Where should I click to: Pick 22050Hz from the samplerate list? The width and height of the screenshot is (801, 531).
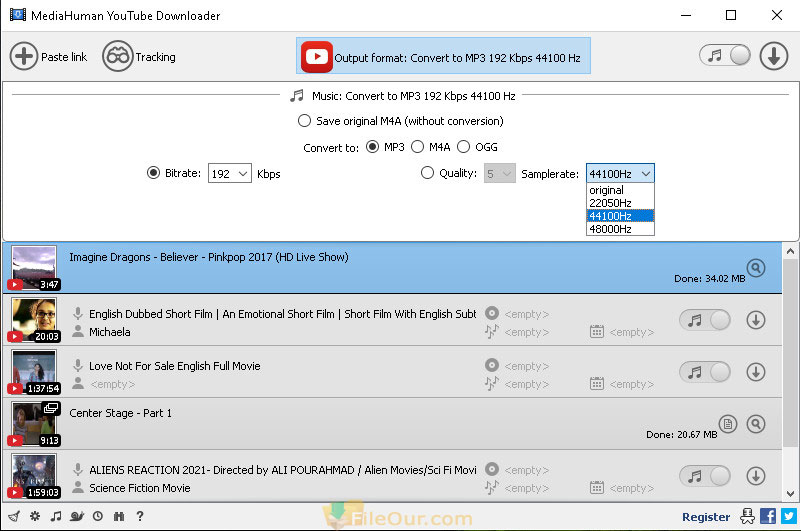pos(620,203)
